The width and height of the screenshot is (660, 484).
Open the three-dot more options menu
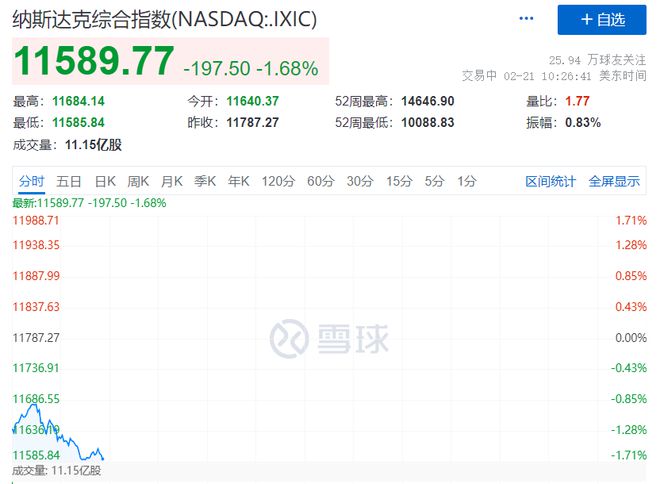tap(527, 19)
